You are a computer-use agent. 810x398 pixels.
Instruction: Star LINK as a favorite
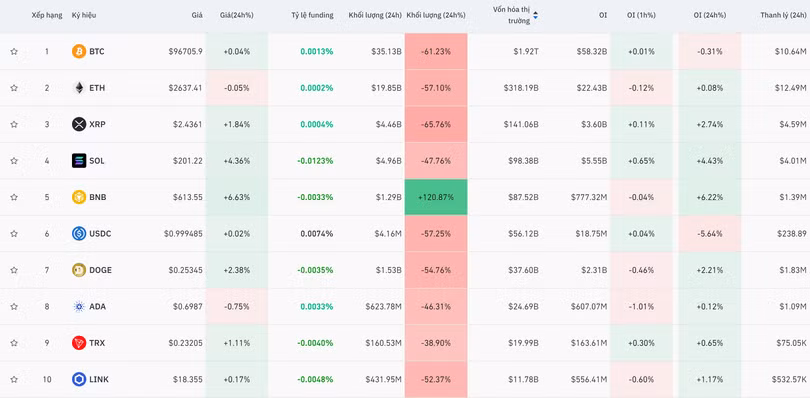tap(14, 379)
